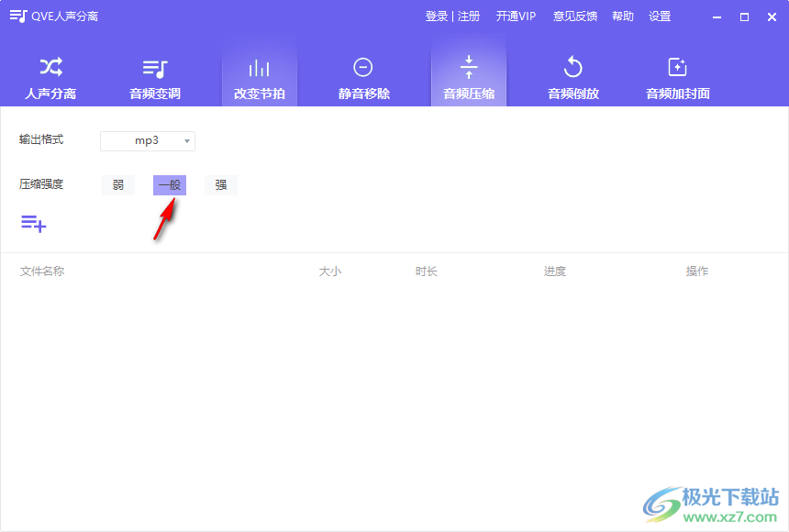The height and width of the screenshot is (532, 789).
Task: Click the 文件名称 column header
Action: (x=44, y=271)
